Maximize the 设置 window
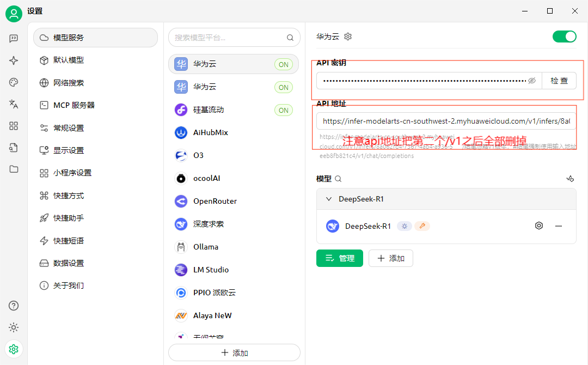The image size is (588, 365). [x=550, y=11]
